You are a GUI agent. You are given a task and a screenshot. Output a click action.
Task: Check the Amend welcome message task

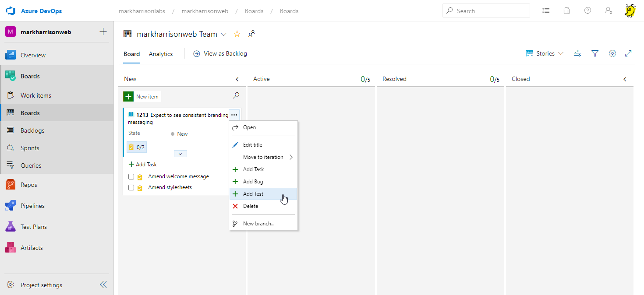131,177
